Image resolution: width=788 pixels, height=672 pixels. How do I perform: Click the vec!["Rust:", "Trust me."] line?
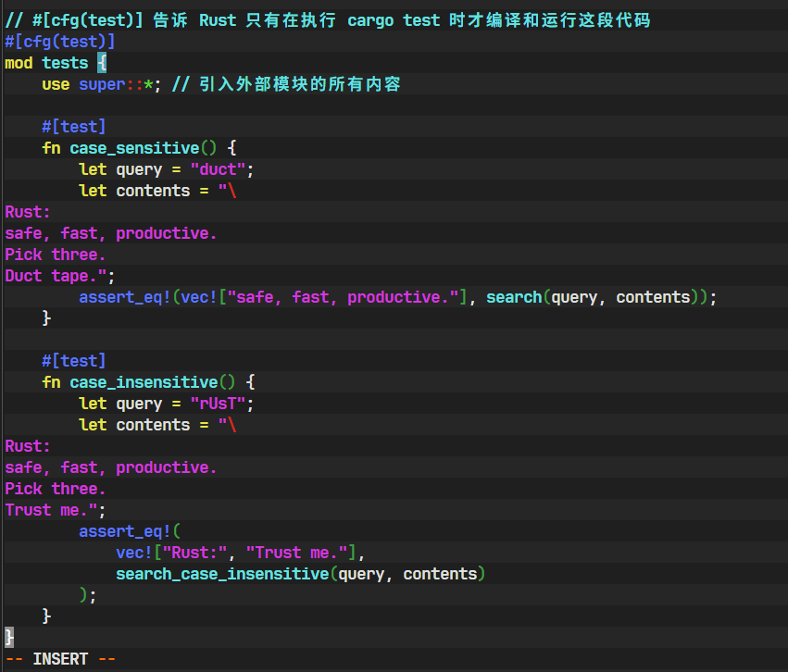click(240, 553)
